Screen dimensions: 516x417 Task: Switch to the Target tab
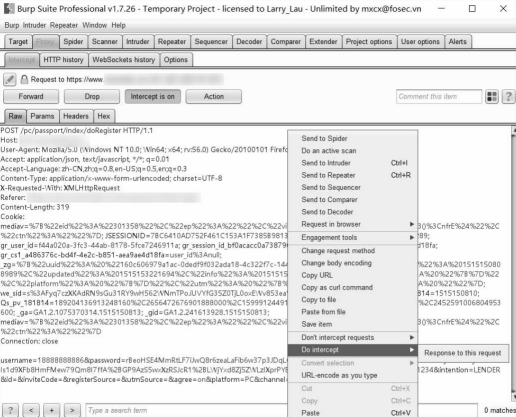tap(18, 42)
